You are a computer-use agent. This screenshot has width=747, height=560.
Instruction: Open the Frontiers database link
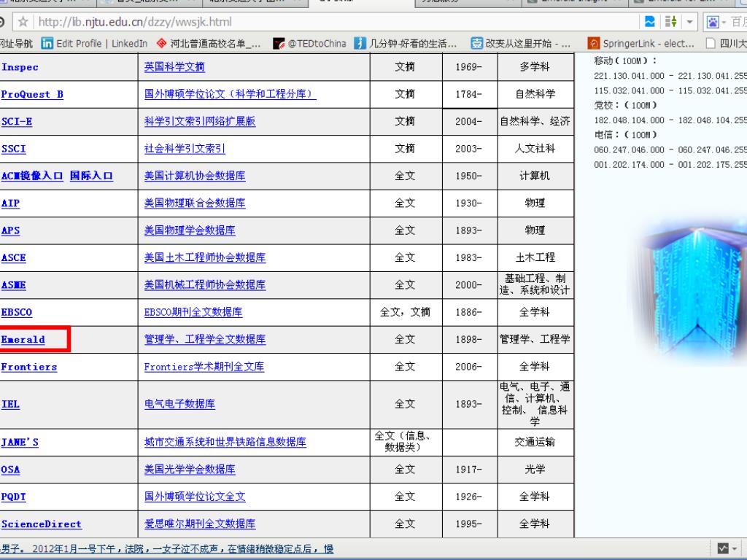tap(29, 367)
